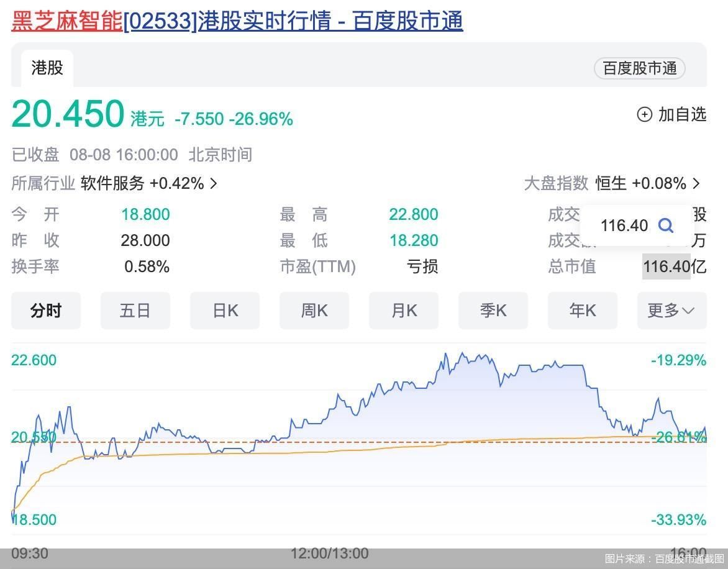728x569 pixels.
Task: Open the 更多 dropdown
Action: (x=672, y=311)
